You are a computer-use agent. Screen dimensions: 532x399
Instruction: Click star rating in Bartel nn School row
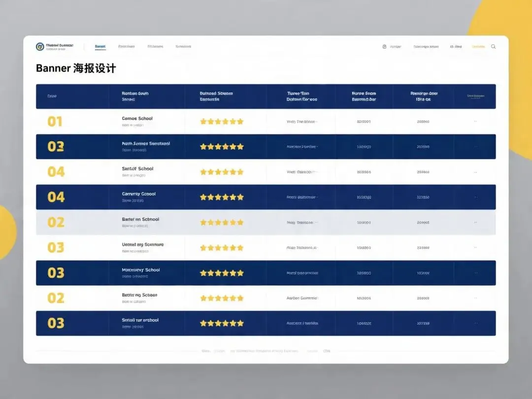pos(222,223)
